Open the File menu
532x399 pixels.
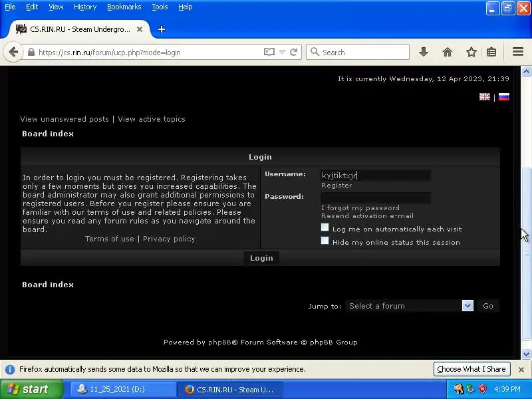click(x=10, y=7)
